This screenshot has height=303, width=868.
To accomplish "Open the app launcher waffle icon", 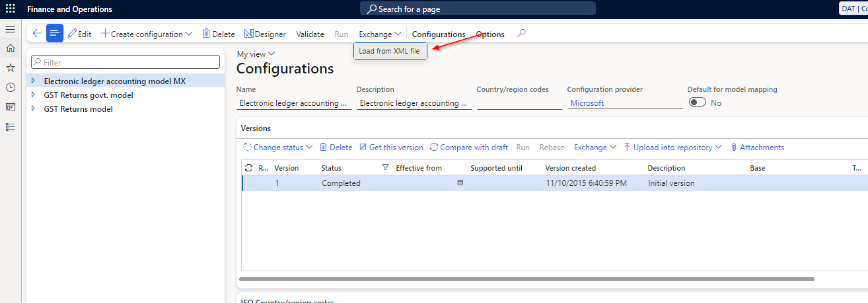I will click(x=11, y=9).
